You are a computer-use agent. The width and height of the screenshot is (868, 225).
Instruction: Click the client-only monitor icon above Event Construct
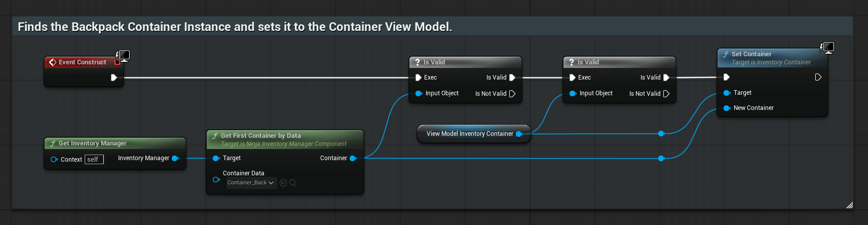point(123,55)
